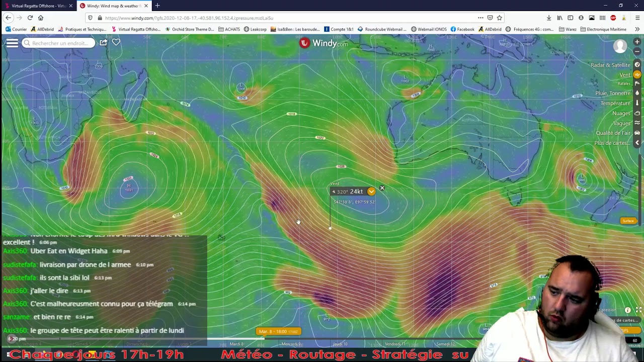644x362 pixels.
Task: Click the info icon near pressure label
Action: 627,310
